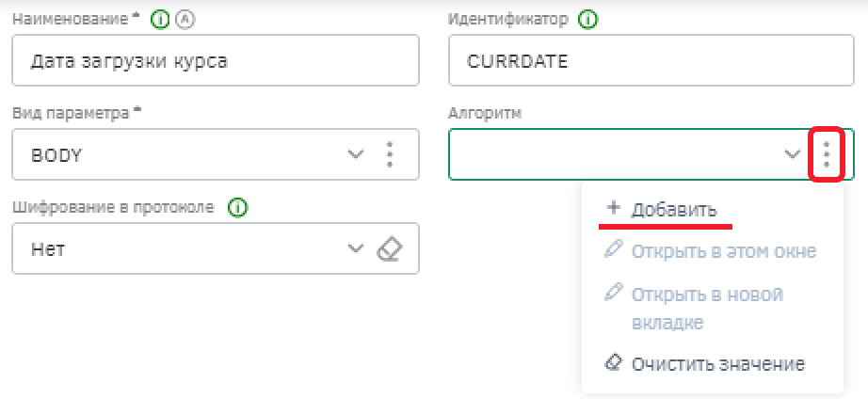Click the circled A icon beside Наименование
This screenshot has height=399, width=868.
pyautogui.click(x=186, y=21)
